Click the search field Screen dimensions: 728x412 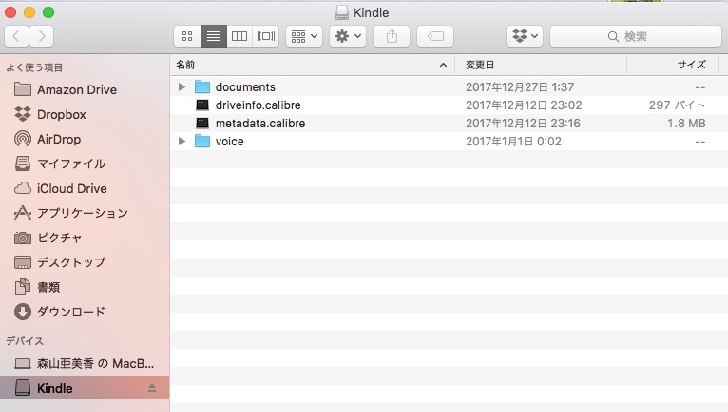[635, 36]
